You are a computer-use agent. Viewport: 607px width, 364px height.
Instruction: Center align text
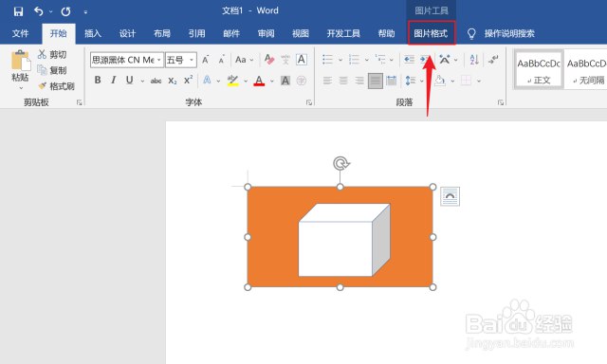tap(343, 81)
